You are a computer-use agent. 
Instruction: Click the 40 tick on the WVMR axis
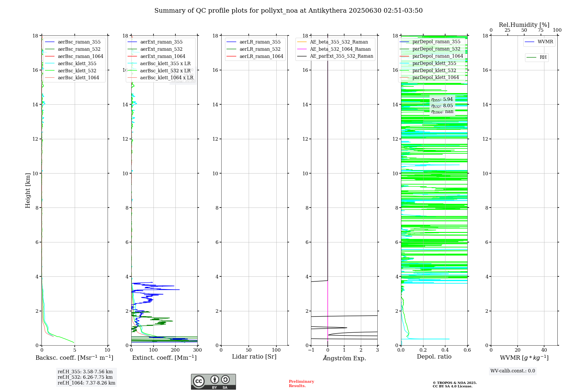(x=544, y=350)
